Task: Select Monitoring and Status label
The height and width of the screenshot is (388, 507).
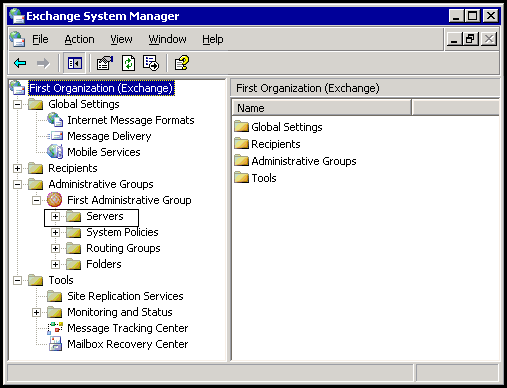Action: [120, 312]
